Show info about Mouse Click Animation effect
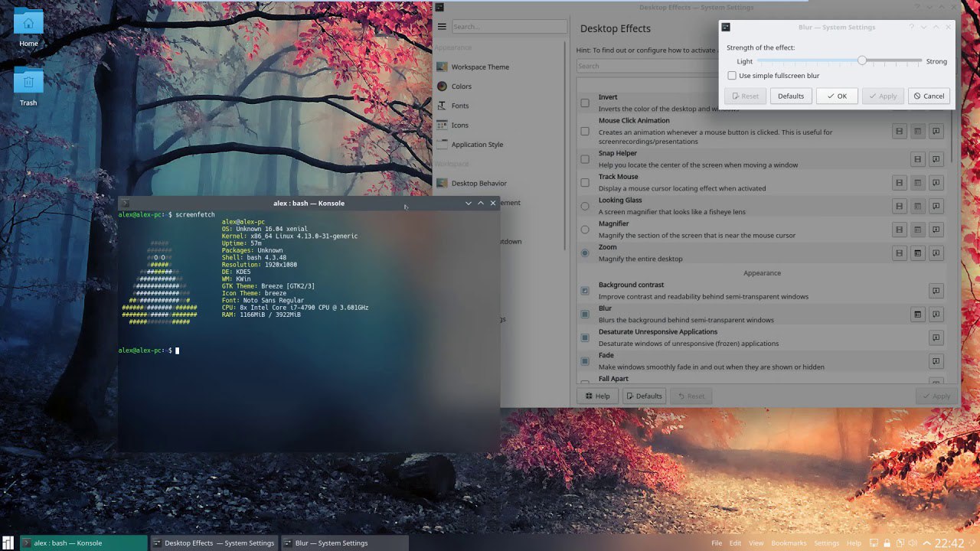The height and width of the screenshot is (551, 980). click(936, 132)
